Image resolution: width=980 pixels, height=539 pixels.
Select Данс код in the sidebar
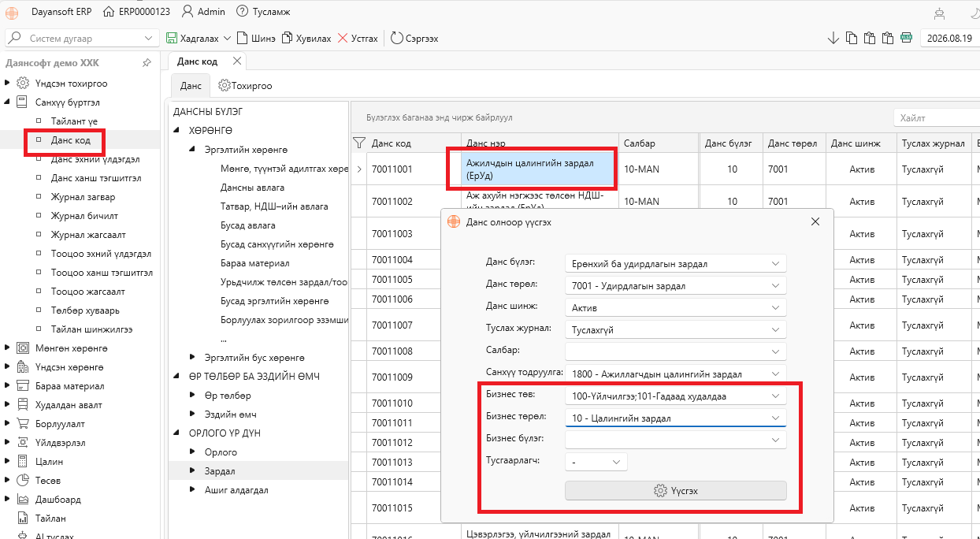[x=71, y=140]
